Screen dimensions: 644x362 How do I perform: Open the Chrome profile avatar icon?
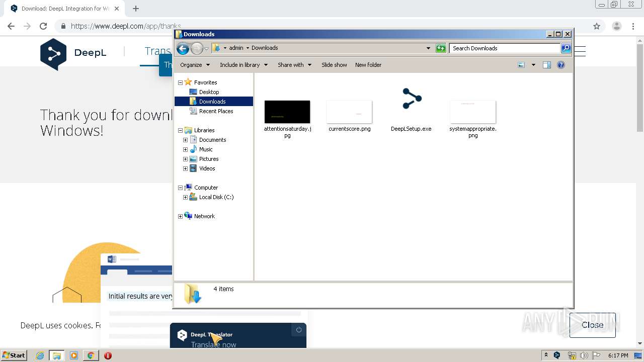(x=617, y=26)
